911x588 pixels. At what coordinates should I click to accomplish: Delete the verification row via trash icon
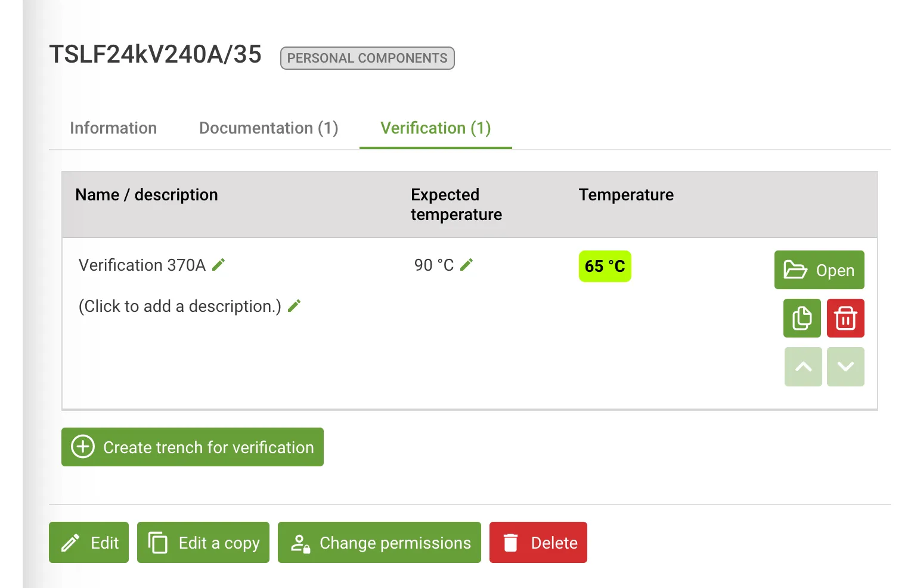pos(845,318)
